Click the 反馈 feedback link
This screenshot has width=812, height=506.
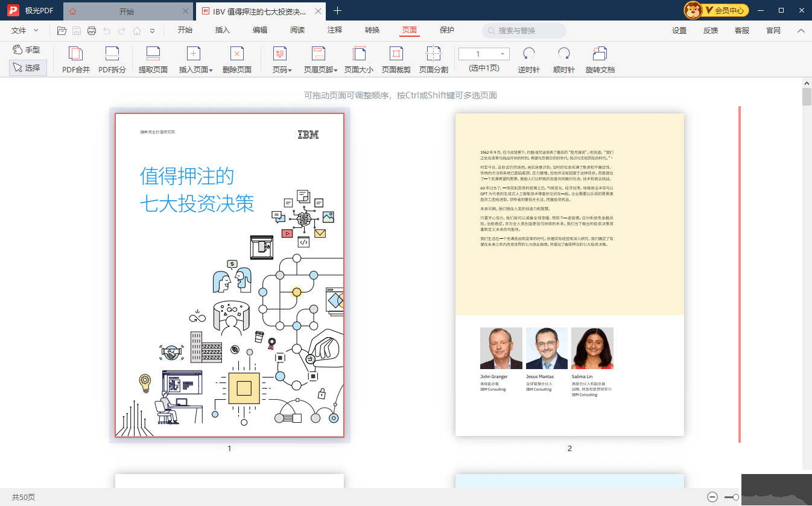coord(711,31)
